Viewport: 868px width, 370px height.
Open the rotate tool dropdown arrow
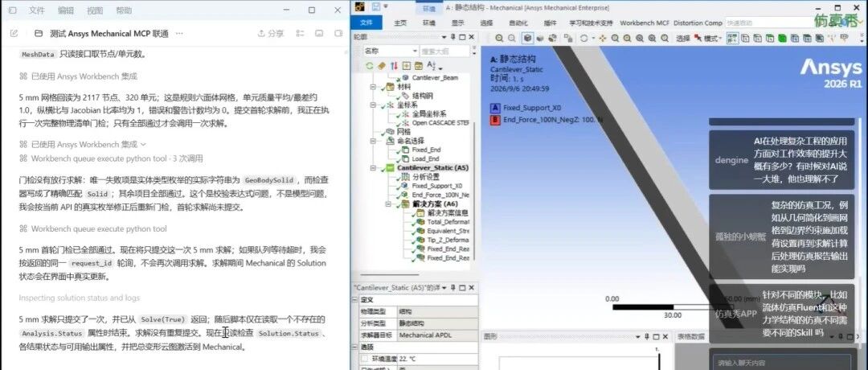(x=593, y=39)
